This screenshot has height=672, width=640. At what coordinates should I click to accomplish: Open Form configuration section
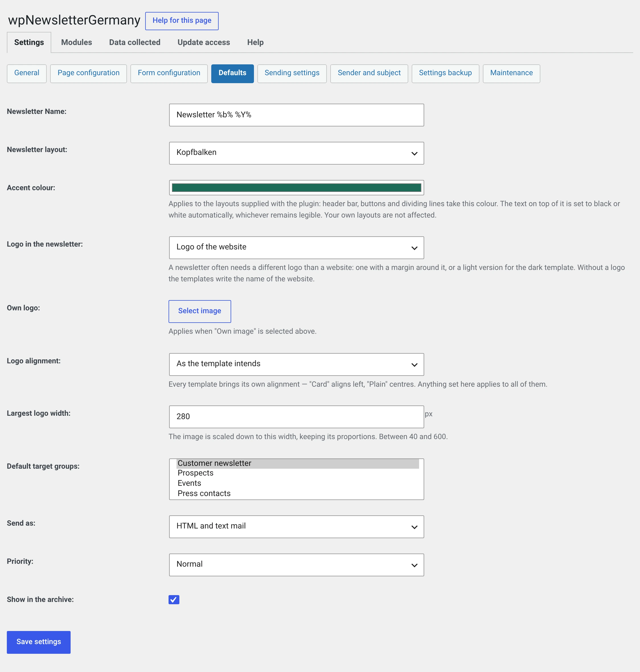click(x=169, y=73)
